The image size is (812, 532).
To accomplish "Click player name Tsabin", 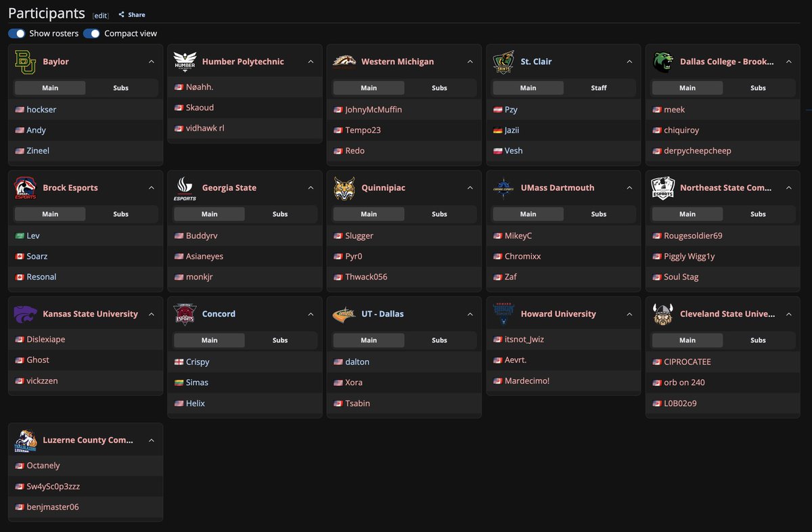I will [358, 403].
